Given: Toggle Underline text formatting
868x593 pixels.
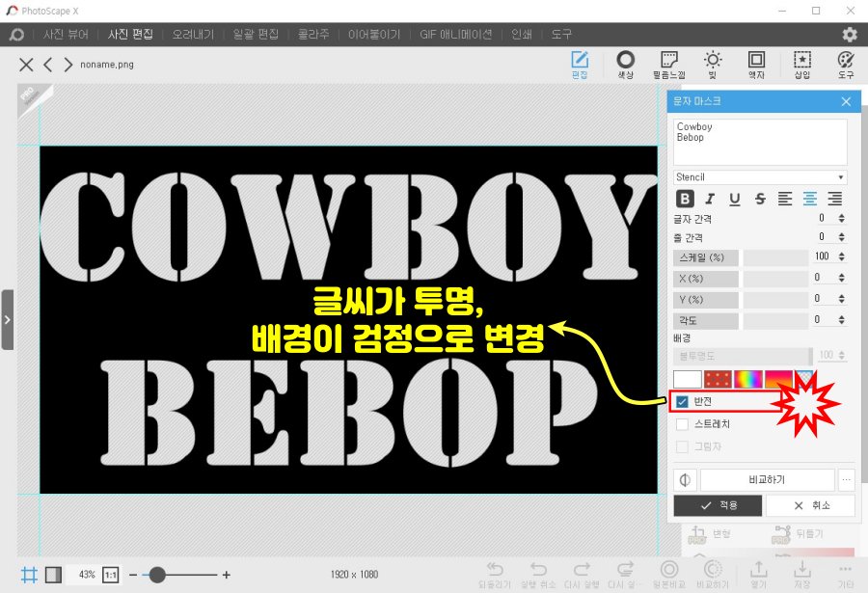Looking at the screenshot, I should pos(735,199).
